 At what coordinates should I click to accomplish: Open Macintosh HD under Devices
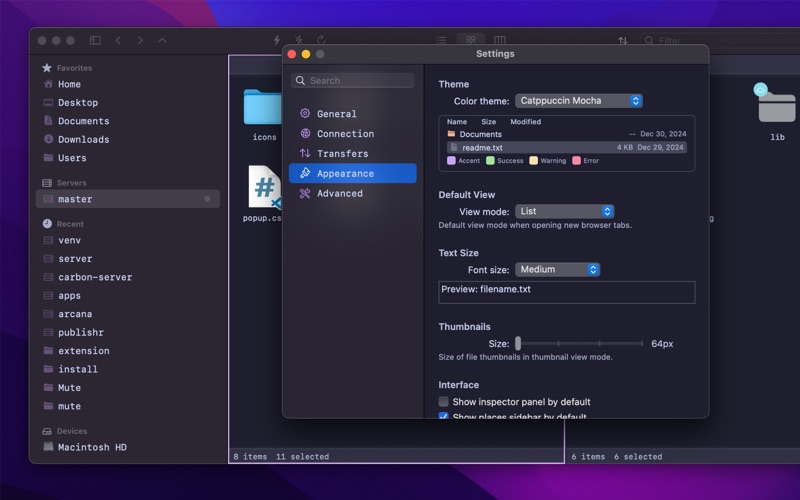[x=92, y=447]
